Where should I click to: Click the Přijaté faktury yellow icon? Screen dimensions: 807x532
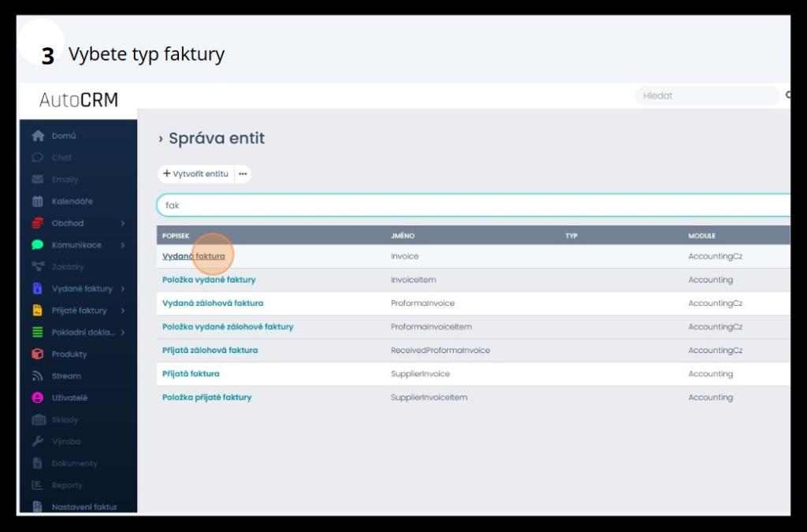pos(38,311)
